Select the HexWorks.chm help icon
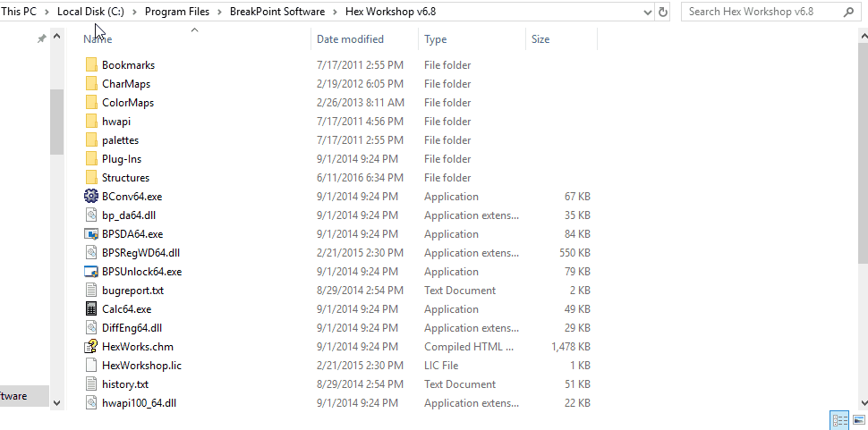Viewport: 868px width, 430px height. pyautogui.click(x=91, y=347)
